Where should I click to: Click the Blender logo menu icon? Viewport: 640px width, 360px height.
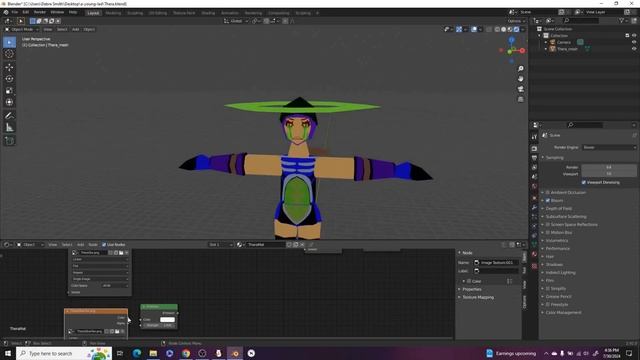click(6, 12)
